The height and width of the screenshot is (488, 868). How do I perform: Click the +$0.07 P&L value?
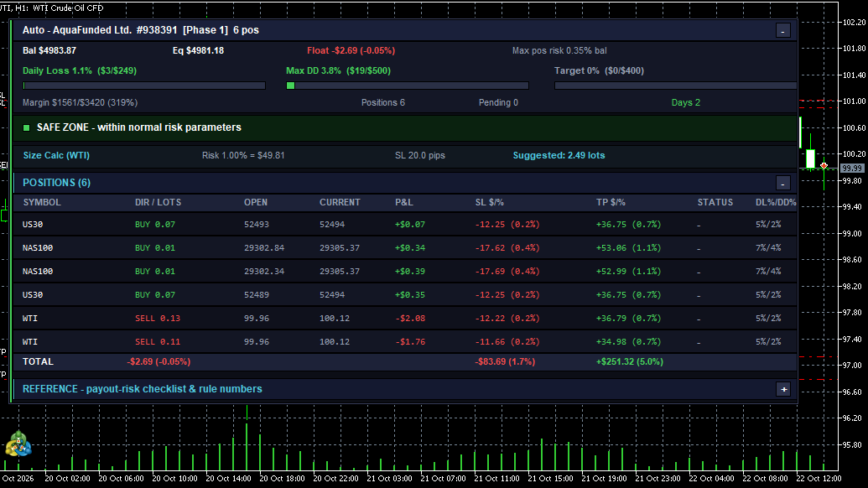pyautogui.click(x=410, y=225)
